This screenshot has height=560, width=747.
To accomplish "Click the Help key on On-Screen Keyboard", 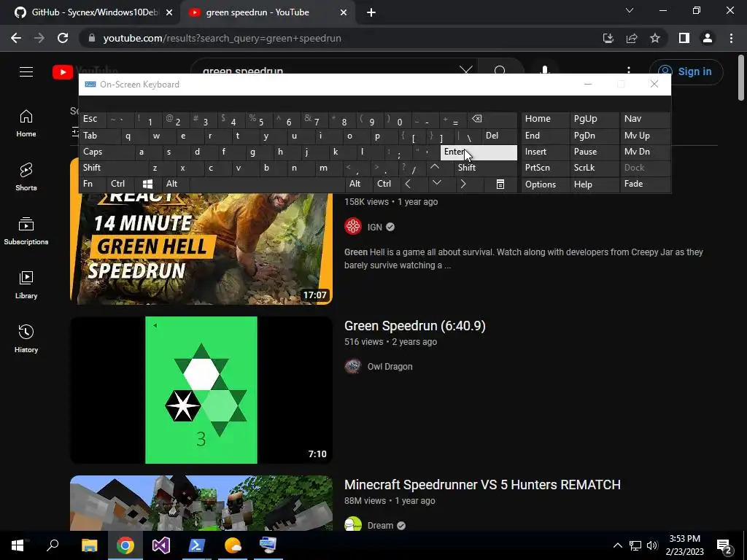I will (x=594, y=184).
